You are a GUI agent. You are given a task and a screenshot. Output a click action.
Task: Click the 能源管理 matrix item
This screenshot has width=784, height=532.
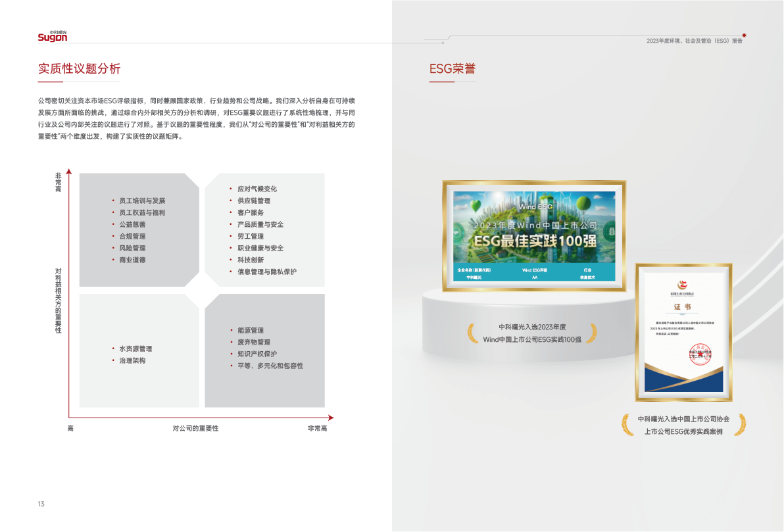250,330
